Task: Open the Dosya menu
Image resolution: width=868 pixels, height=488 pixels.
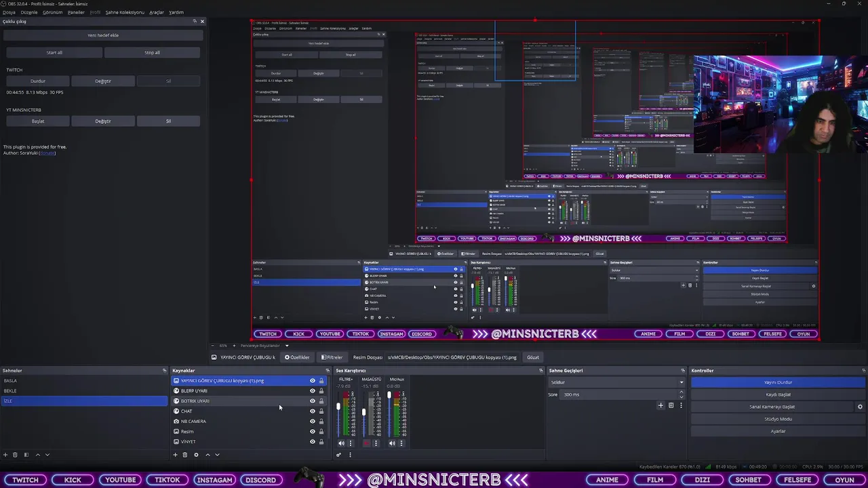Action: click(x=9, y=12)
